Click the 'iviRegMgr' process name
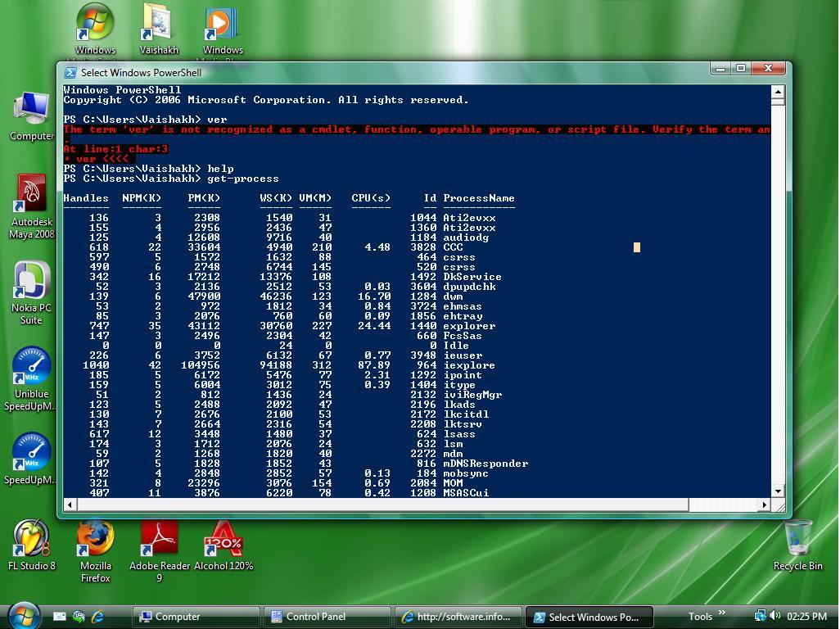The image size is (840, 629). pyautogui.click(x=472, y=394)
